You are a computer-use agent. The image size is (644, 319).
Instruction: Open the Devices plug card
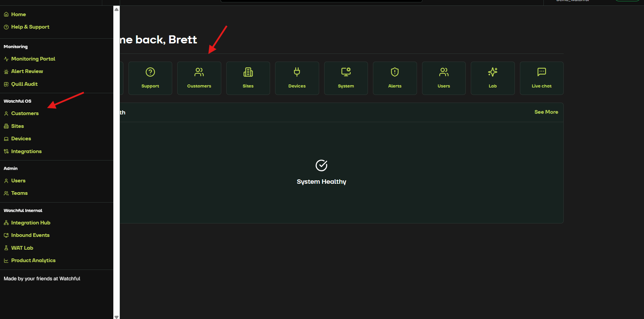pos(297,78)
